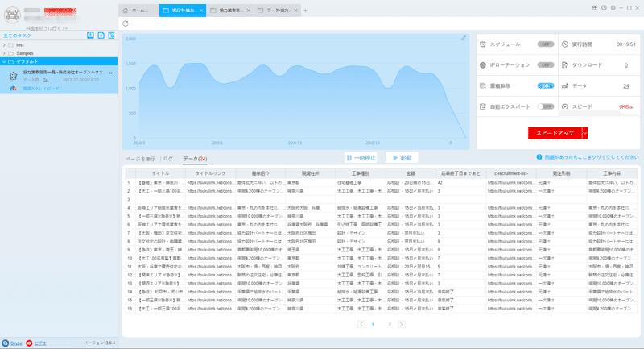The image size is (644, 349).
Task: Click row 7 title 【大阪・梅田】注文住宅
Action: tap(160, 233)
